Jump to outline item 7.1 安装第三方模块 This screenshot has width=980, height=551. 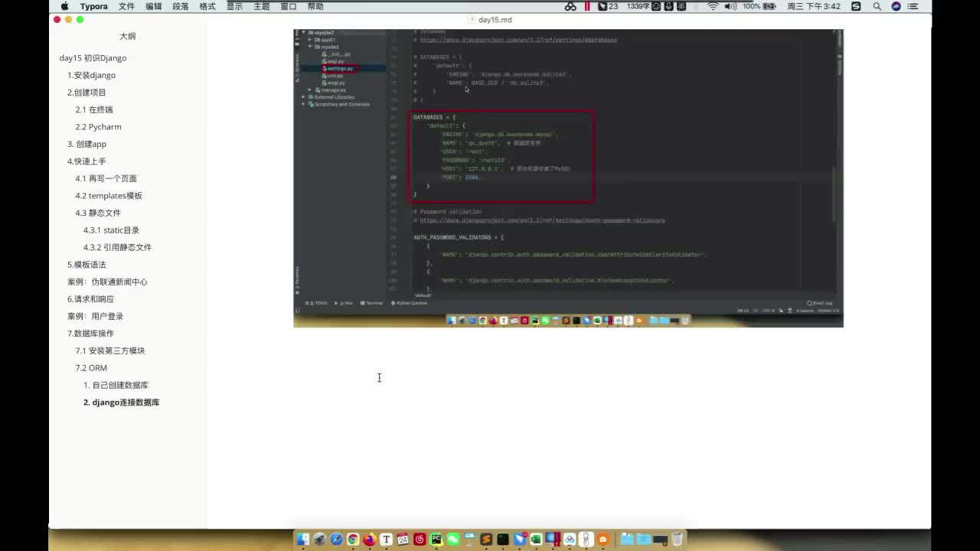click(109, 350)
